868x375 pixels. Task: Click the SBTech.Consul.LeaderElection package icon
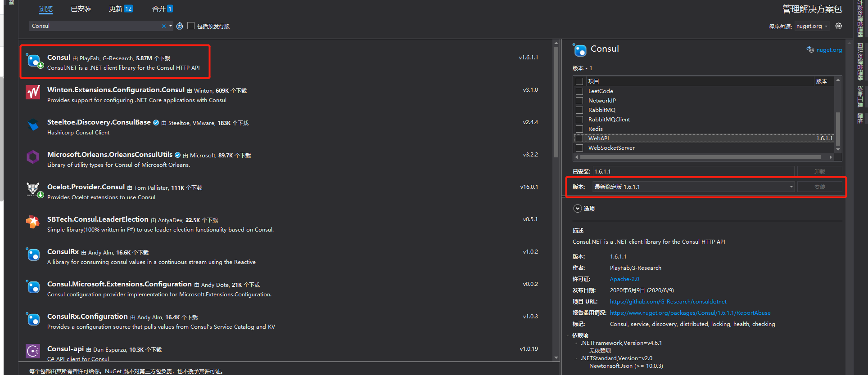click(33, 222)
